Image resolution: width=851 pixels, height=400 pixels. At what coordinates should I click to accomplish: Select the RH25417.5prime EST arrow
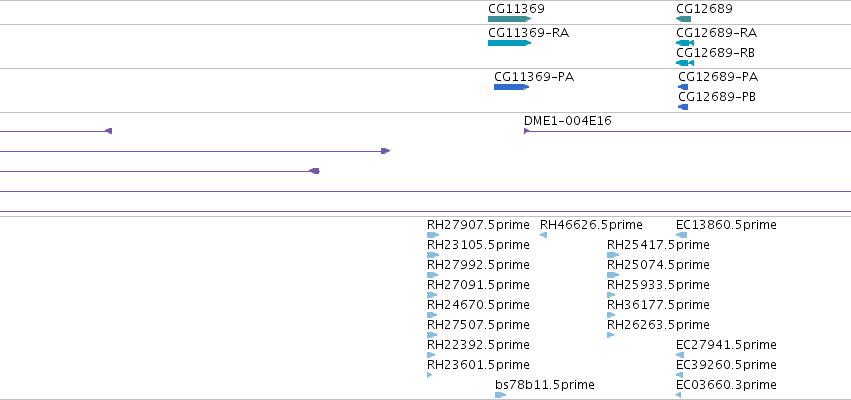[x=613, y=255]
